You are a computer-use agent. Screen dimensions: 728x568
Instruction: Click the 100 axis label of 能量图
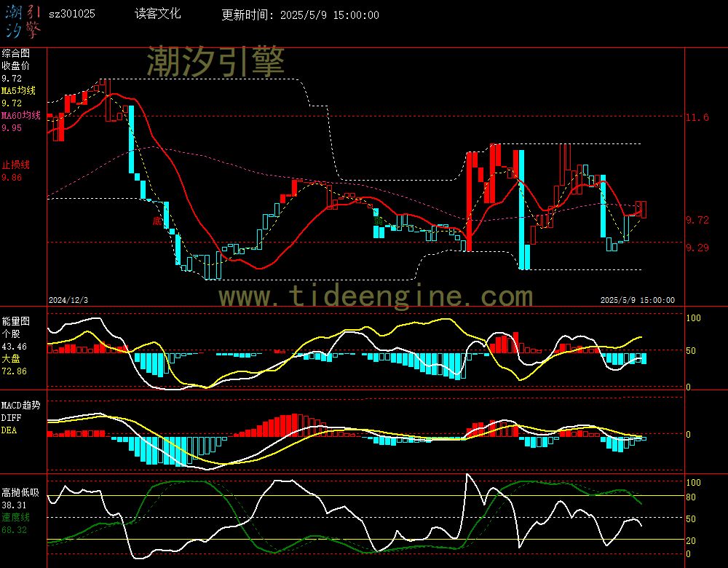(x=693, y=318)
